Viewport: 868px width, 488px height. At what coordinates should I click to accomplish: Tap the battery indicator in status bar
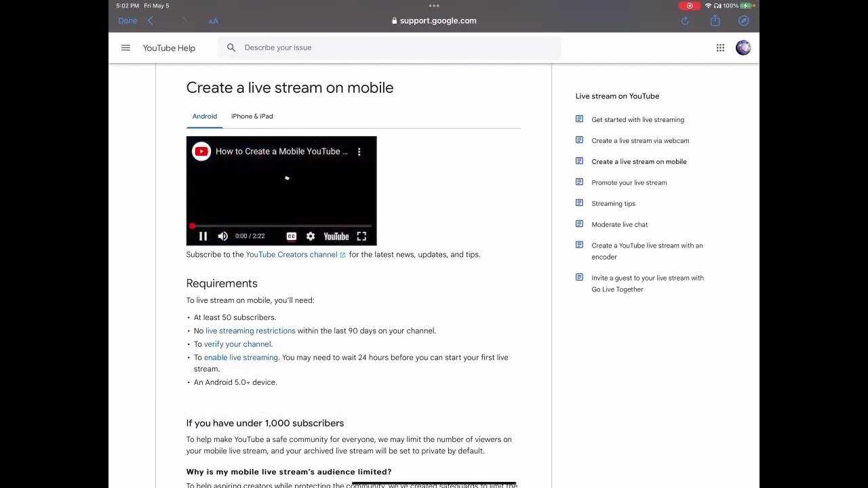[x=746, y=5]
